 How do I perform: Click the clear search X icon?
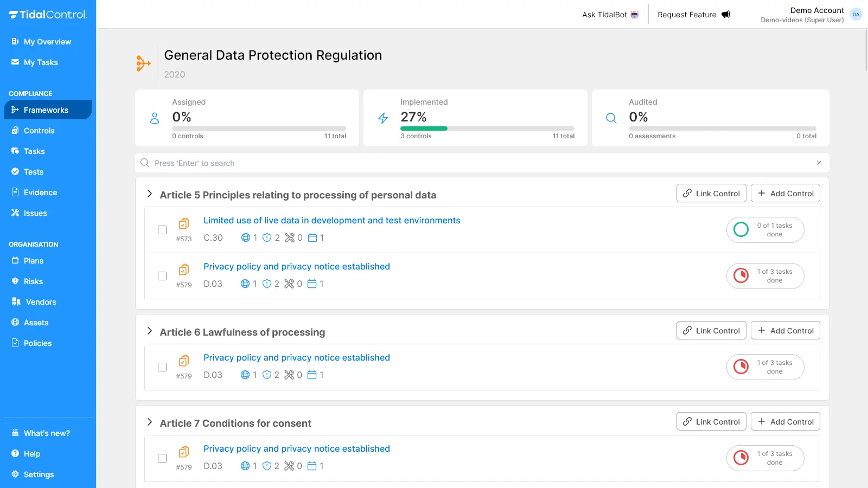819,163
